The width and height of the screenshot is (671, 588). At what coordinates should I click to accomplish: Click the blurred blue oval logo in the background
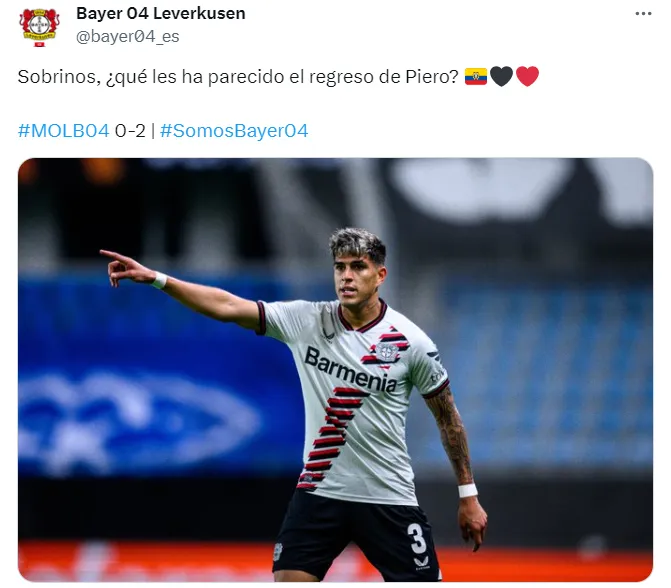click(x=137, y=421)
